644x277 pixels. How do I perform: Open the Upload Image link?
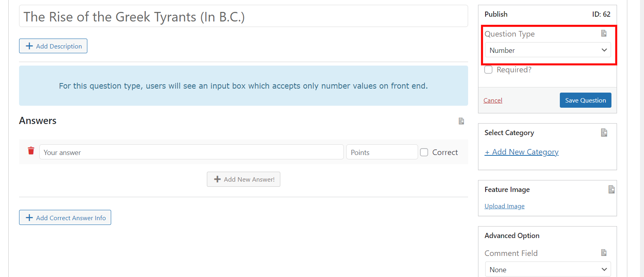(x=504, y=206)
